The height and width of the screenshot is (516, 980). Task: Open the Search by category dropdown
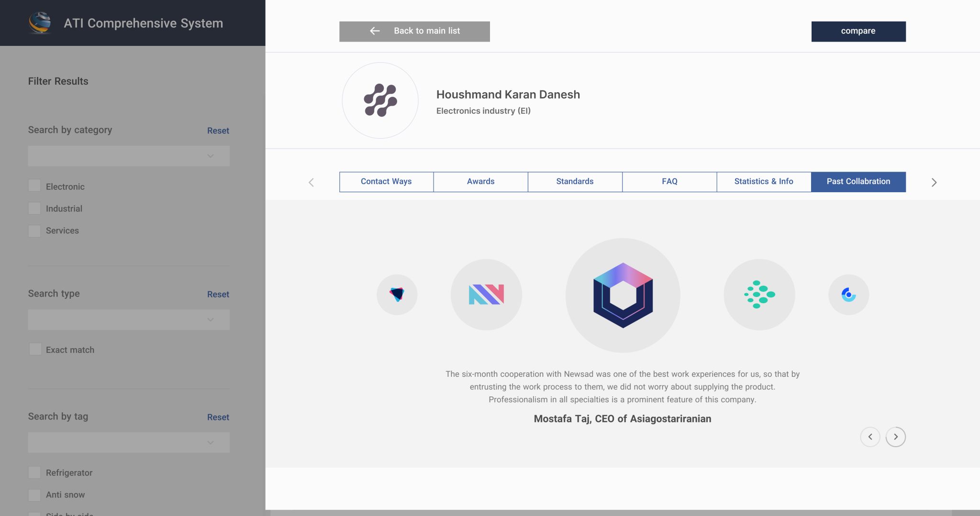coord(129,156)
